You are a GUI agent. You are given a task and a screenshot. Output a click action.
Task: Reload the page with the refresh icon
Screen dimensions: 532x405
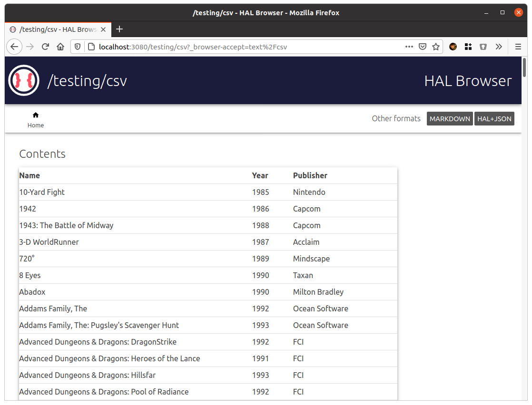[46, 47]
